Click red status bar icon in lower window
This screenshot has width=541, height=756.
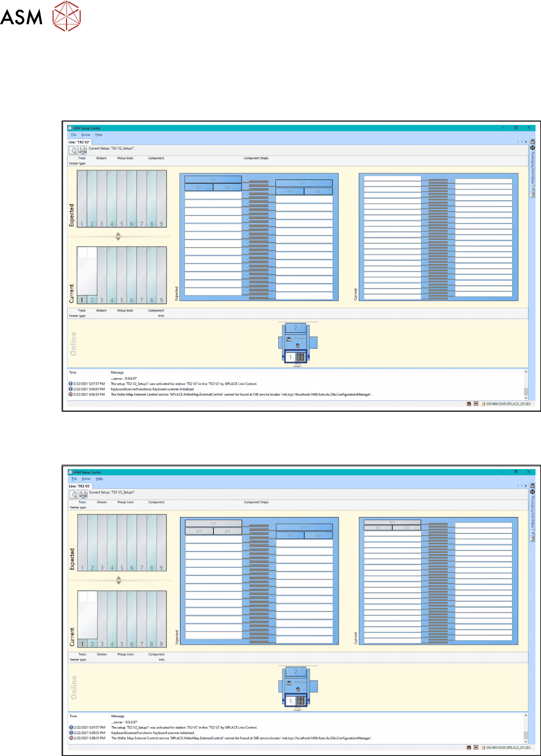click(x=476, y=747)
